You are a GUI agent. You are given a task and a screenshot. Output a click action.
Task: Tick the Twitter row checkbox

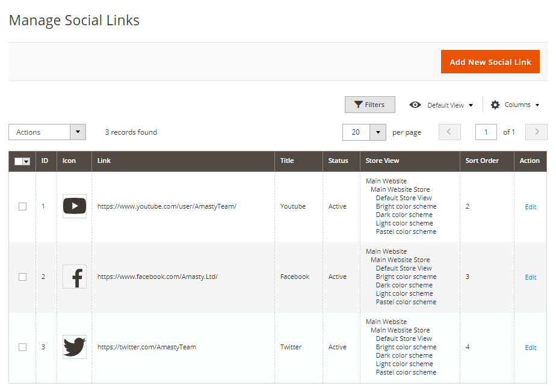click(22, 347)
